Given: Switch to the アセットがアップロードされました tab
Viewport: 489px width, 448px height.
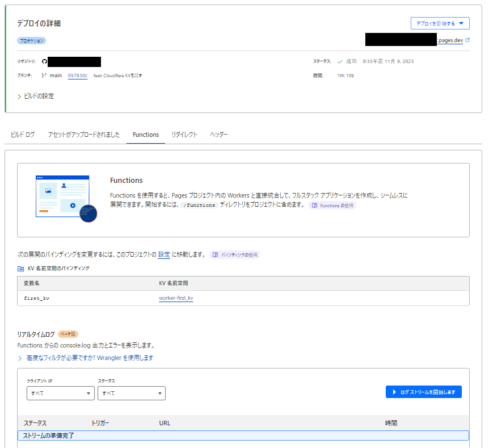Looking at the screenshot, I should (83, 135).
